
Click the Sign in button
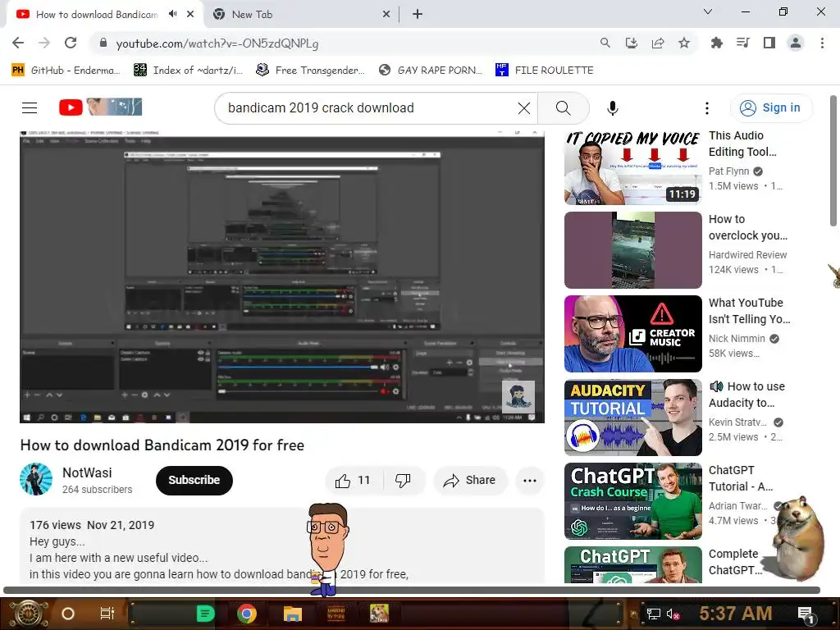770,107
